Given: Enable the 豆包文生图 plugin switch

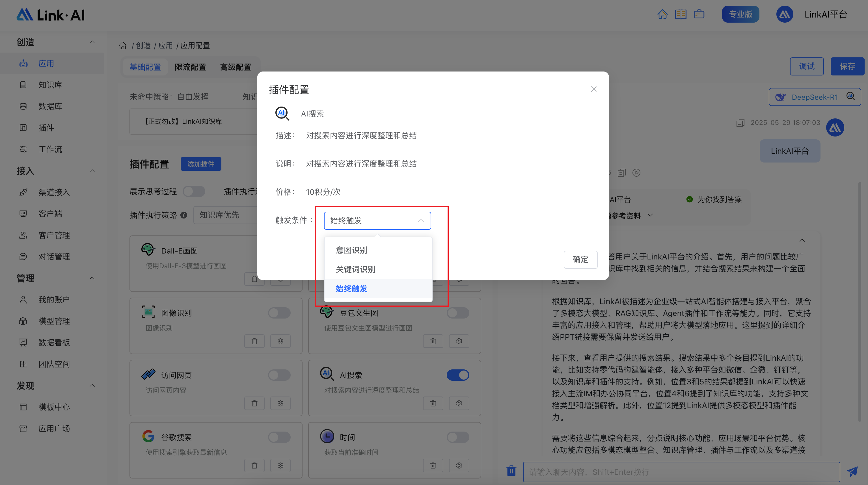Looking at the screenshot, I should pyautogui.click(x=458, y=313).
